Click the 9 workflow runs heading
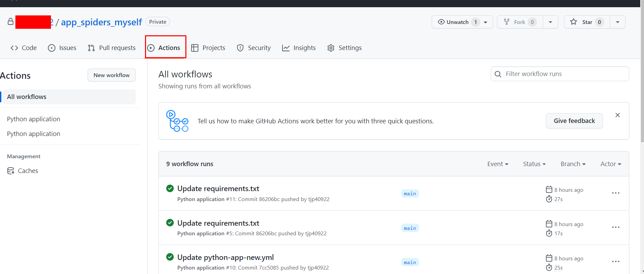The width and height of the screenshot is (644, 274). (189, 164)
